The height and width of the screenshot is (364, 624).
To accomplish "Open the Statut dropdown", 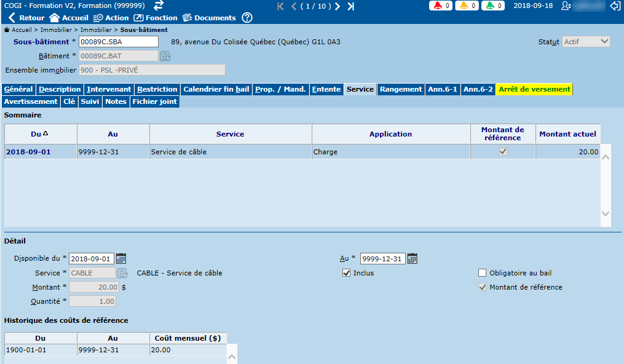I will pos(586,42).
